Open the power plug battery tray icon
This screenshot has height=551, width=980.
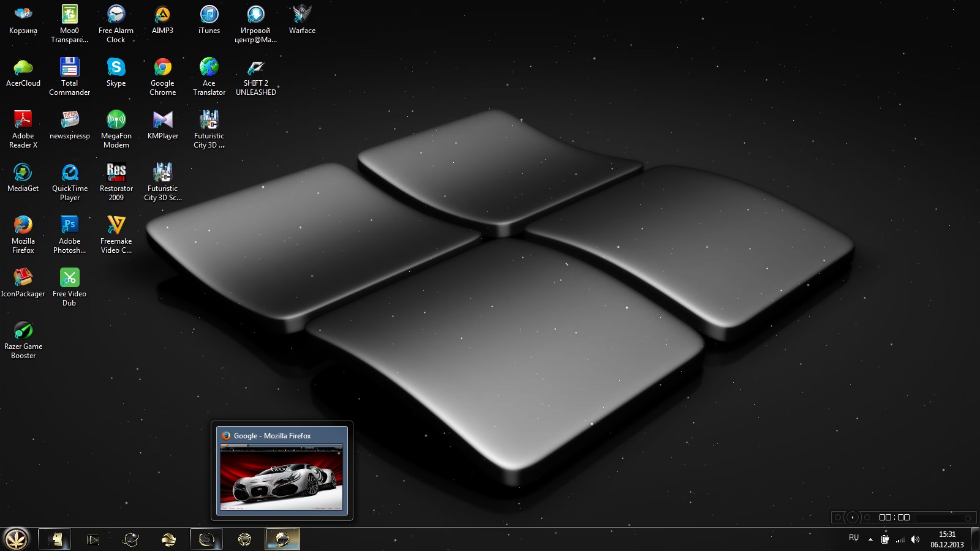click(885, 539)
